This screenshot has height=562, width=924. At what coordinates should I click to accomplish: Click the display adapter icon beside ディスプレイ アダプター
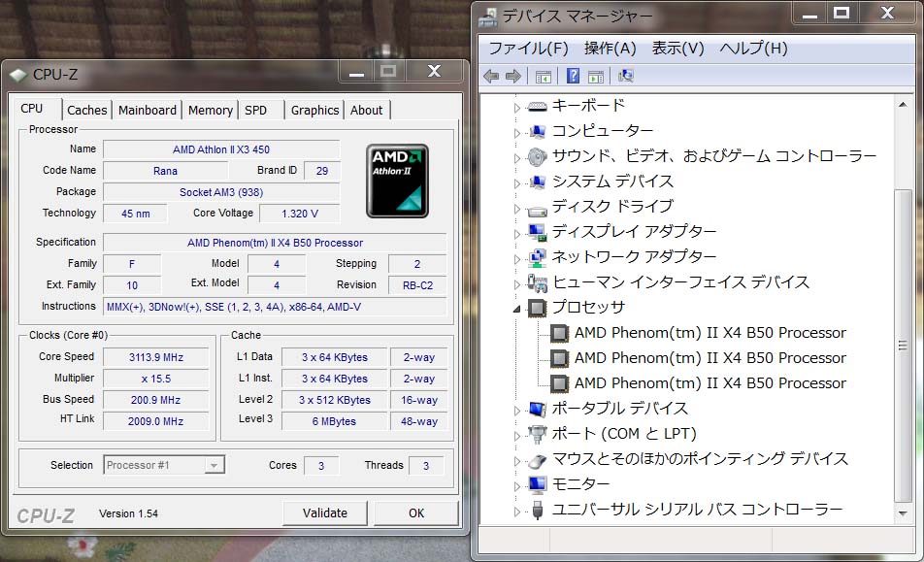coord(538,232)
